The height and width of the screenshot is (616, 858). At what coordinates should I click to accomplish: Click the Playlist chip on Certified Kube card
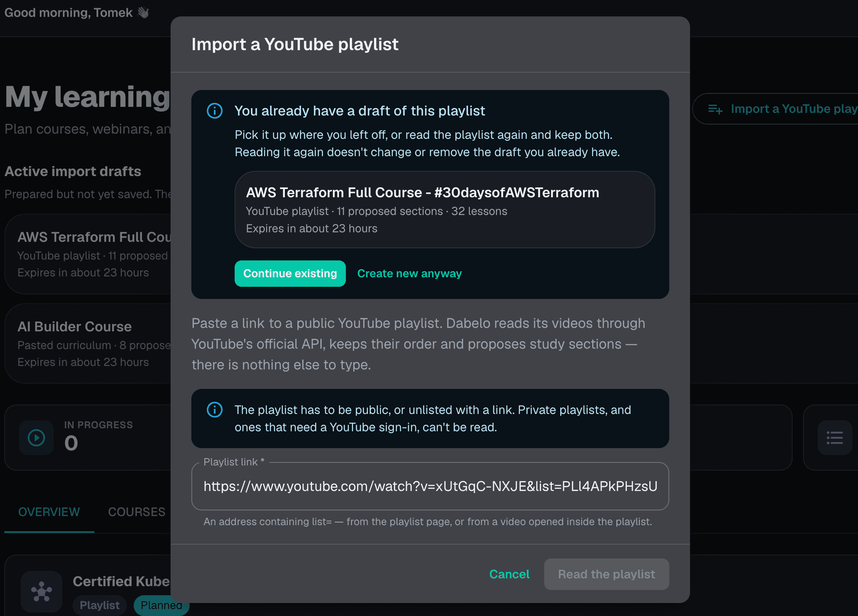tap(100, 605)
